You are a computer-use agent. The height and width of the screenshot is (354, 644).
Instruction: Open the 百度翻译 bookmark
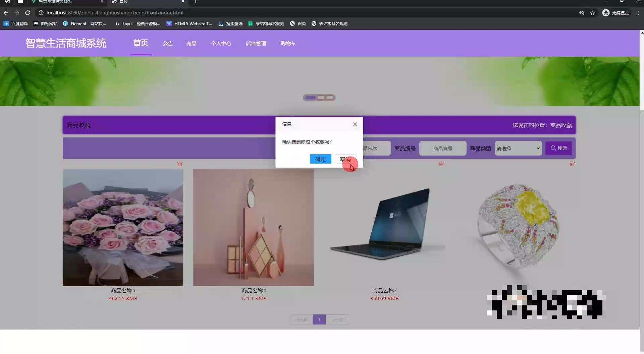click(x=15, y=23)
